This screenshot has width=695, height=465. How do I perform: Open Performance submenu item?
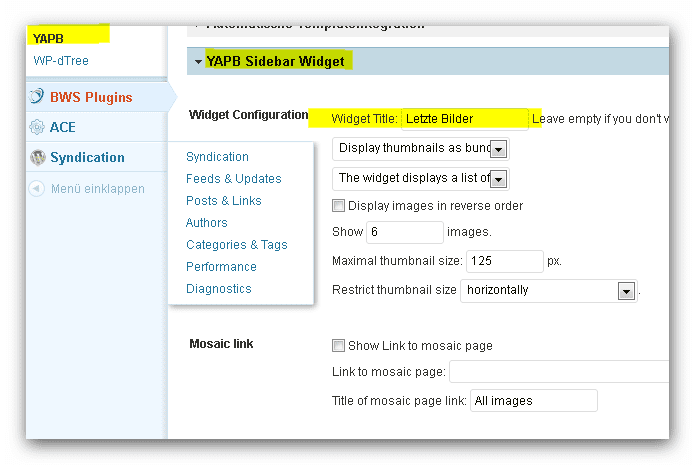coord(221,267)
